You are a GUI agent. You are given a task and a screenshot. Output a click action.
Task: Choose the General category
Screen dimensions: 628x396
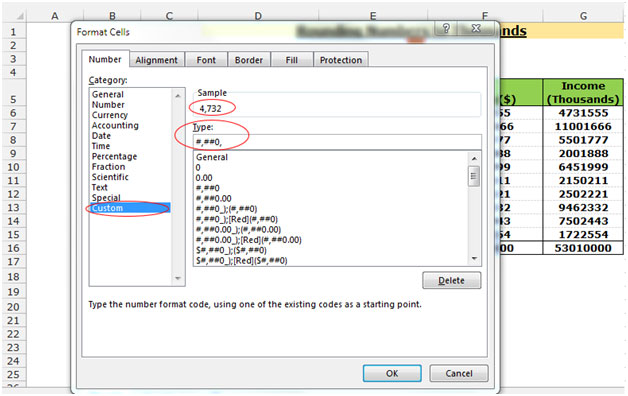(x=107, y=94)
